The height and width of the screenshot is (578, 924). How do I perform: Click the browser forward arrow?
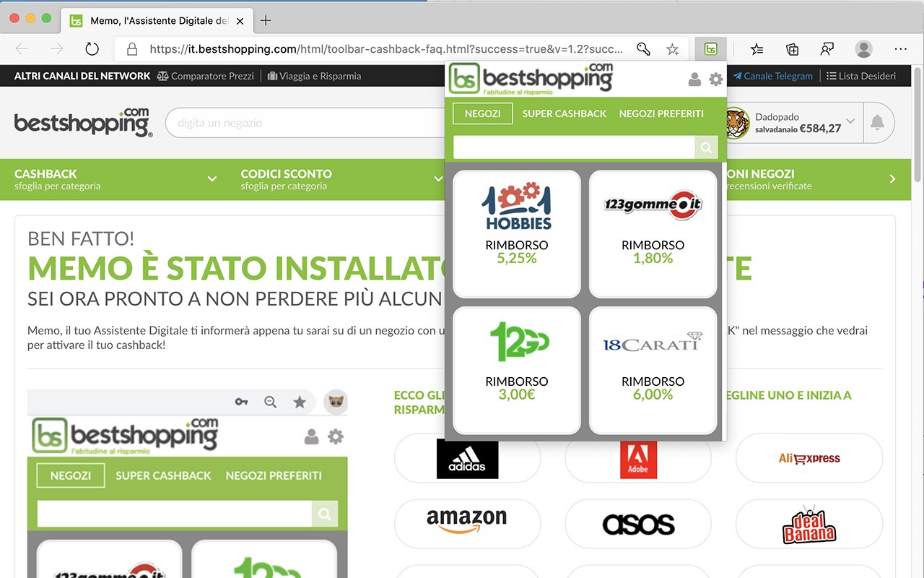point(56,49)
